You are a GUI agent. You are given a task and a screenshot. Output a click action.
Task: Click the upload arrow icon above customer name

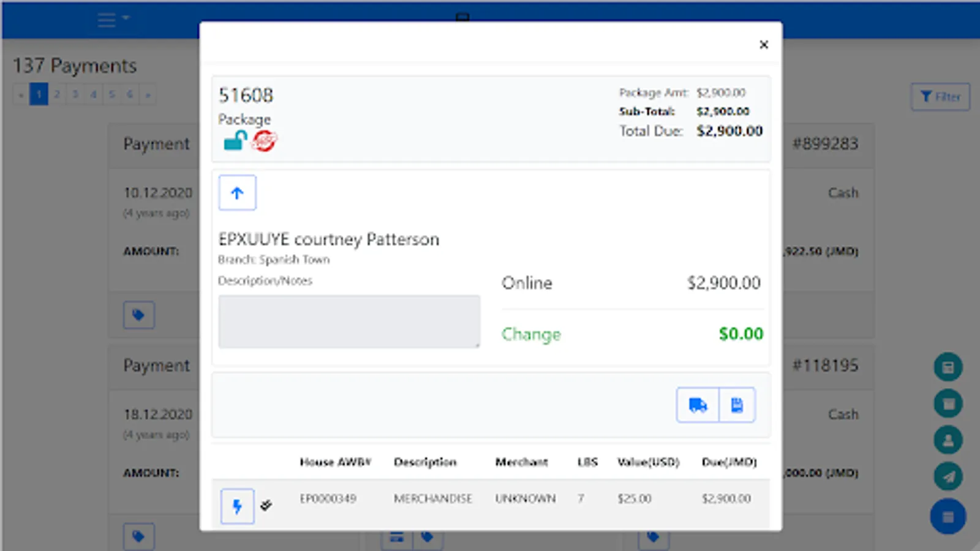[236, 192]
